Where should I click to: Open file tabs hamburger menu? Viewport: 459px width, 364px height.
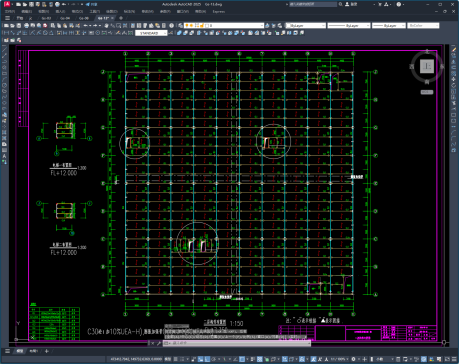(x=8, y=18)
